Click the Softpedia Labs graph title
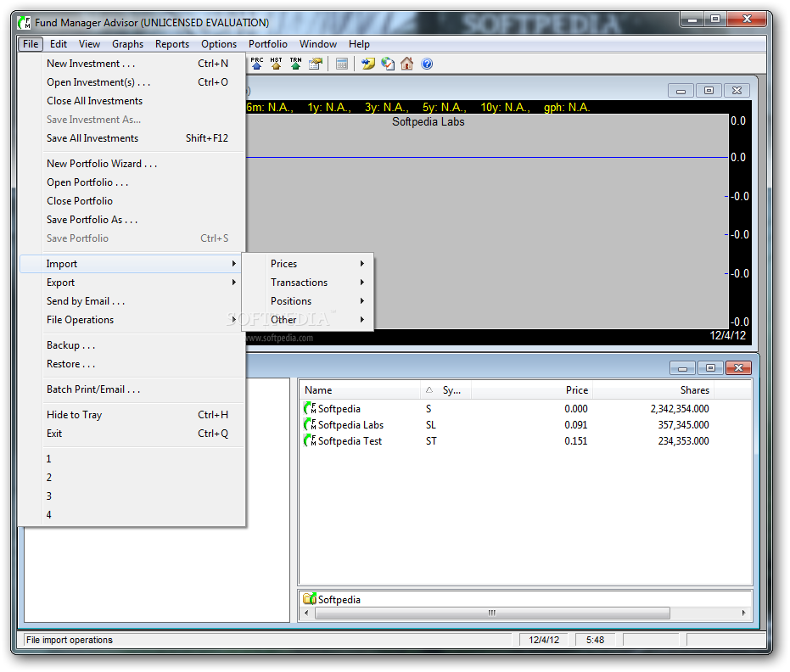Viewport: 790px width, 672px height. (429, 121)
